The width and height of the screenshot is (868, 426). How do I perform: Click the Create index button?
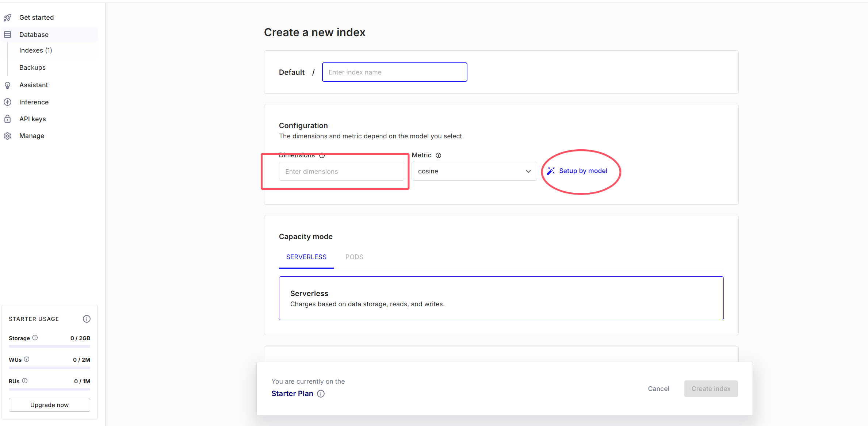[711, 389]
